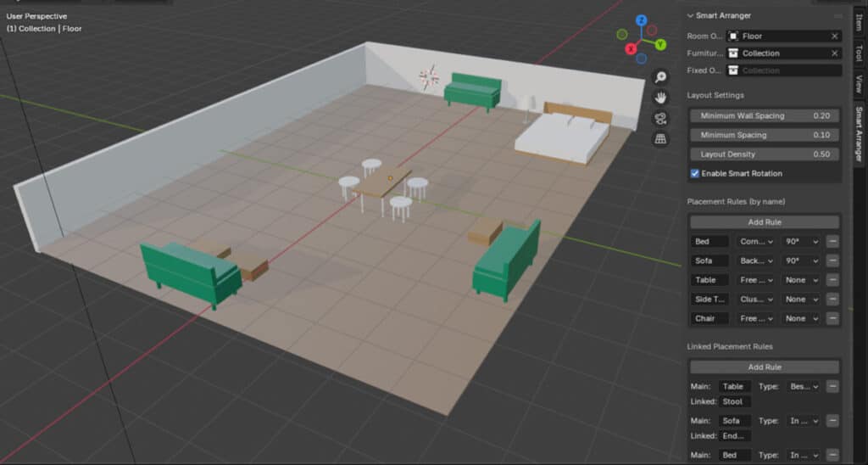
Task: Clear the Furniture Collection field
Action: pyautogui.click(x=834, y=53)
